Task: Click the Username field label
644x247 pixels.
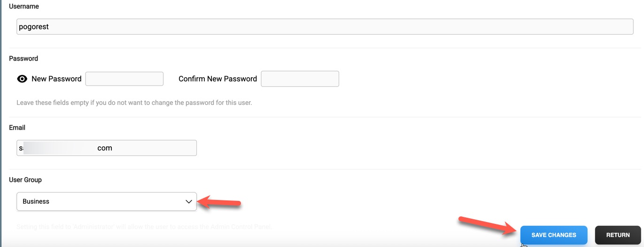Action: click(x=24, y=7)
